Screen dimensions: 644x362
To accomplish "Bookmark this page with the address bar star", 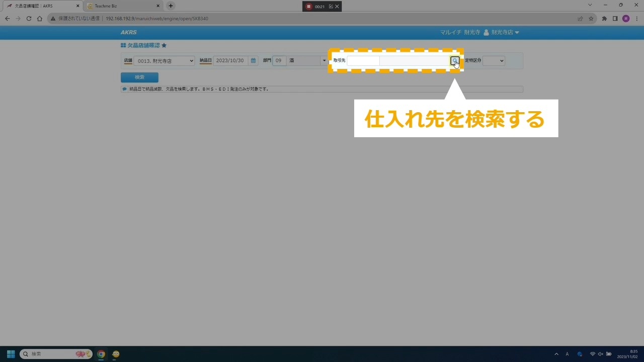I will tap(591, 19).
